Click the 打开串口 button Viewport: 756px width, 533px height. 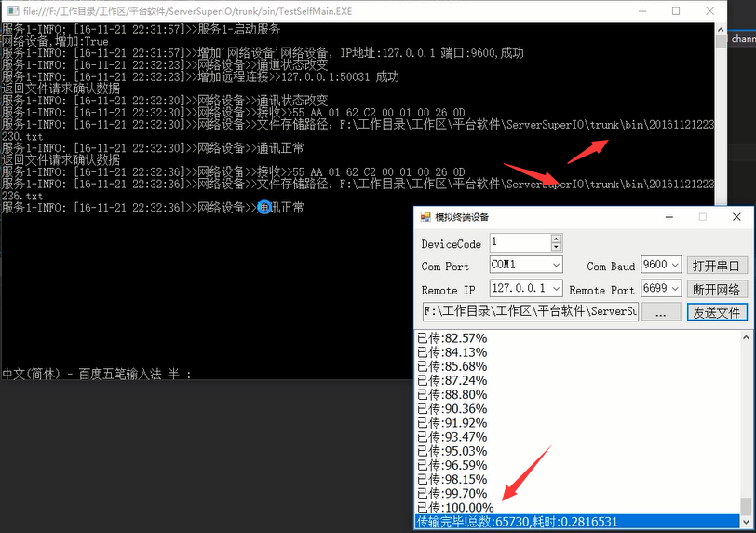[x=717, y=266]
